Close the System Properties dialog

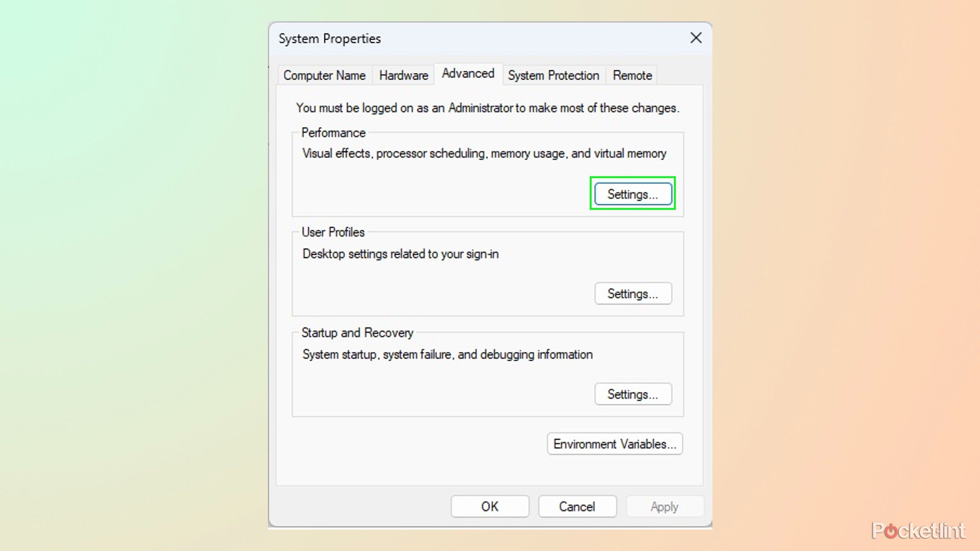[696, 38]
